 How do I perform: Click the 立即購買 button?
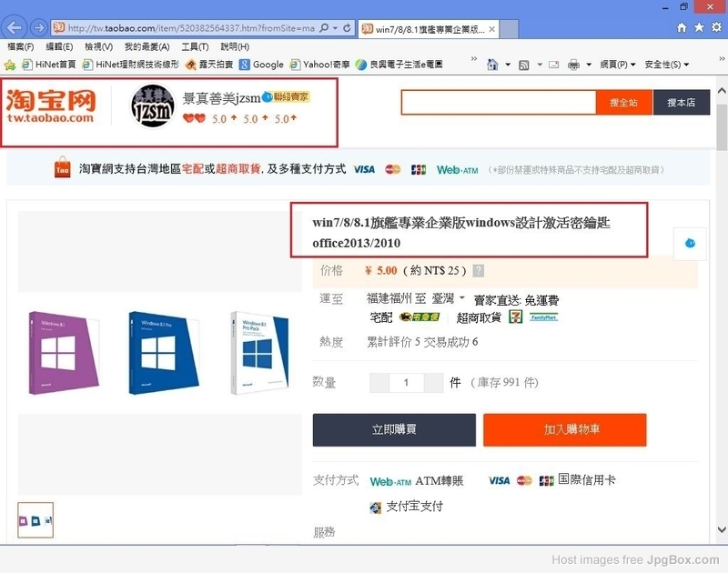click(394, 430)
